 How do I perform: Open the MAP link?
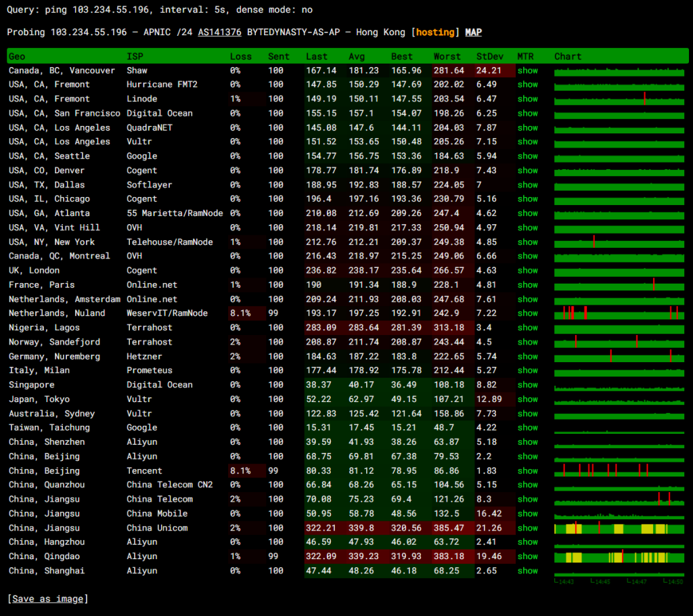coord(473,32)
